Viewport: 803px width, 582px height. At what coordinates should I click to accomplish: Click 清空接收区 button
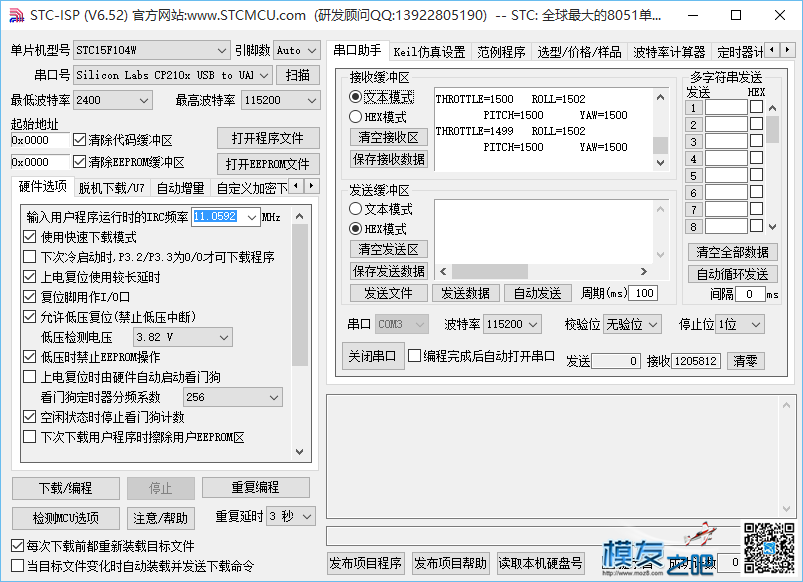(x=389, y=137)
